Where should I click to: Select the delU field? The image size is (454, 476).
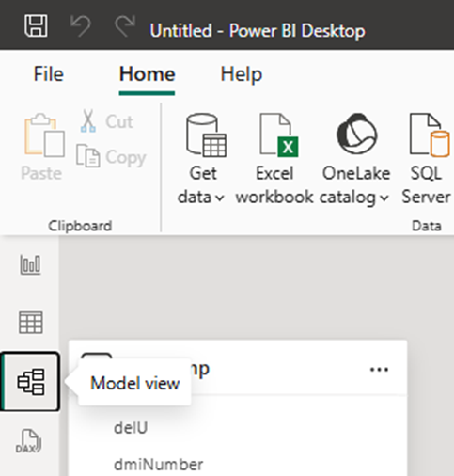pos(131,428)
